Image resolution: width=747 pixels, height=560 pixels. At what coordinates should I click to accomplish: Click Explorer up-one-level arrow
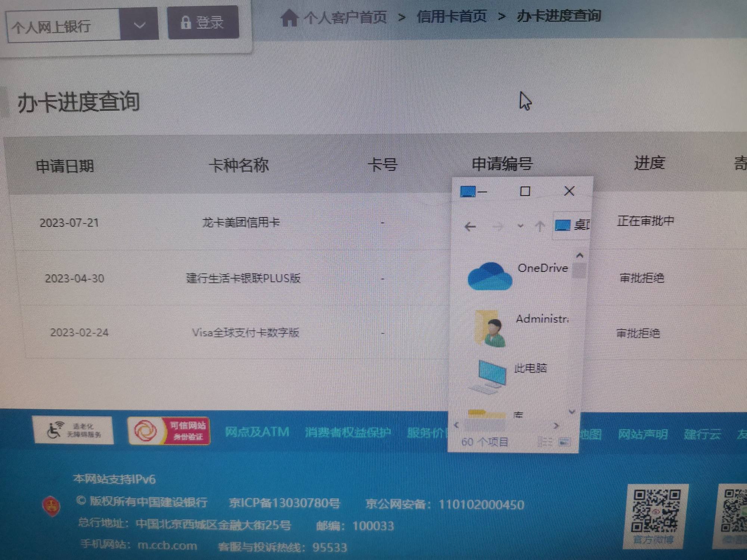click(539, 225)
